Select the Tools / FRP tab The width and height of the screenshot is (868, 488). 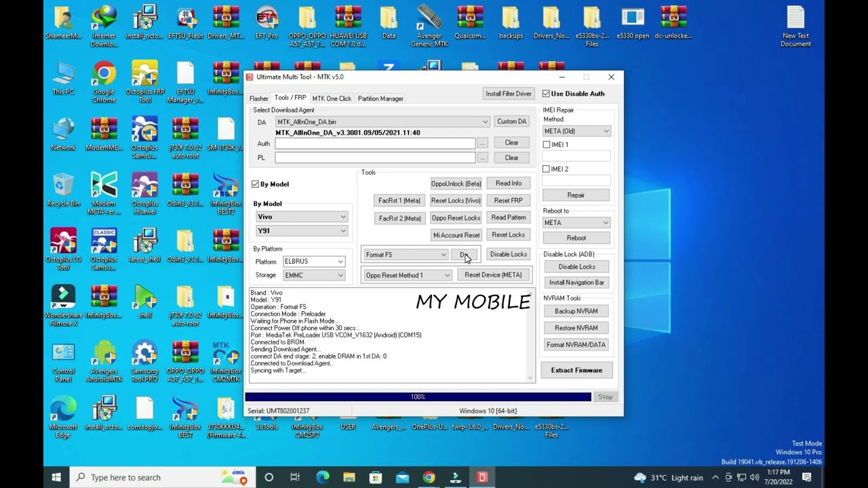(290, 98)
